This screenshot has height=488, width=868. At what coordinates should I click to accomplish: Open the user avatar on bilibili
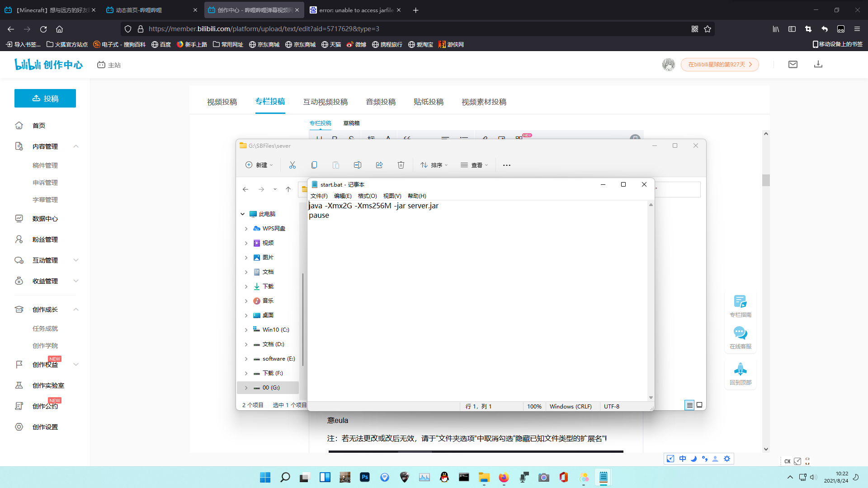669,65
